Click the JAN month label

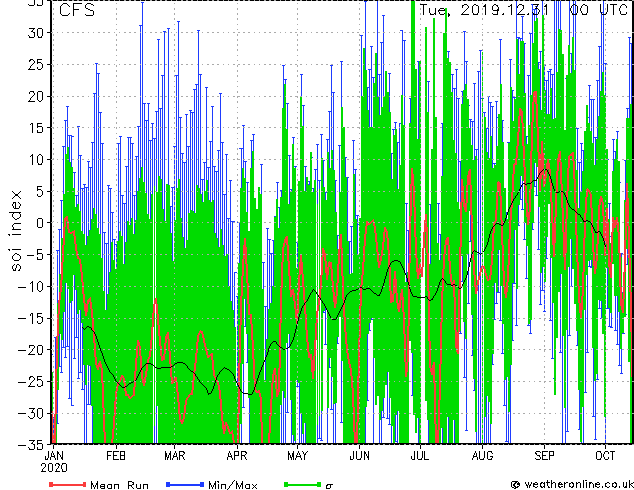click(54, 456)
